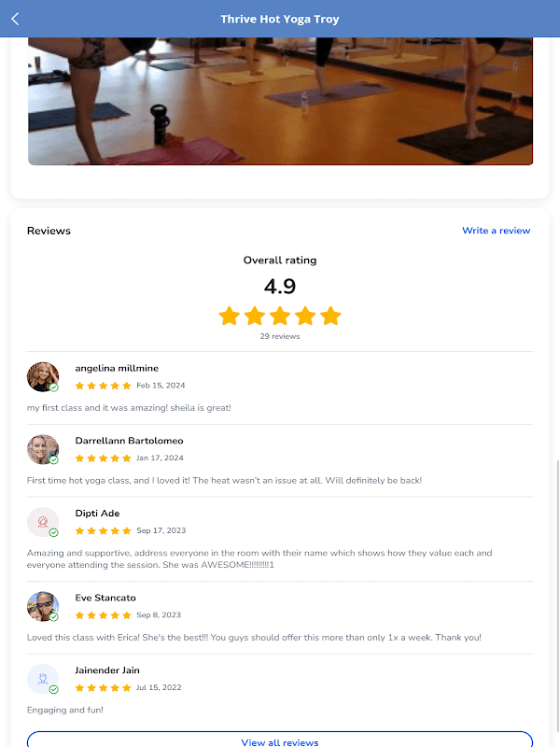Click Dipti Ade's placeholder avatar icon
Viewport: 560px width, 747px height.
point(43,522)
